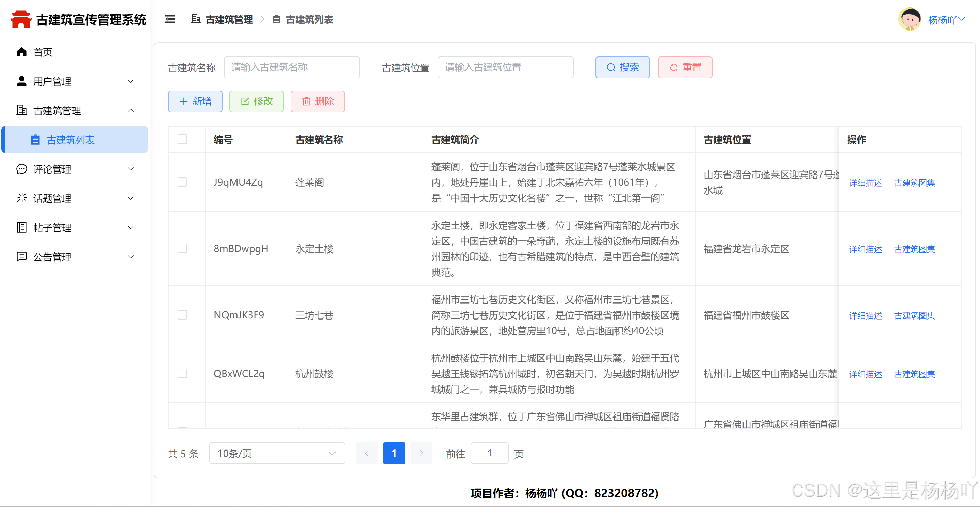Image resolution: width=980 pixels, height=507 pixels.
Task: Select the 古建筑列表 menu item
Action: (70, 140)
